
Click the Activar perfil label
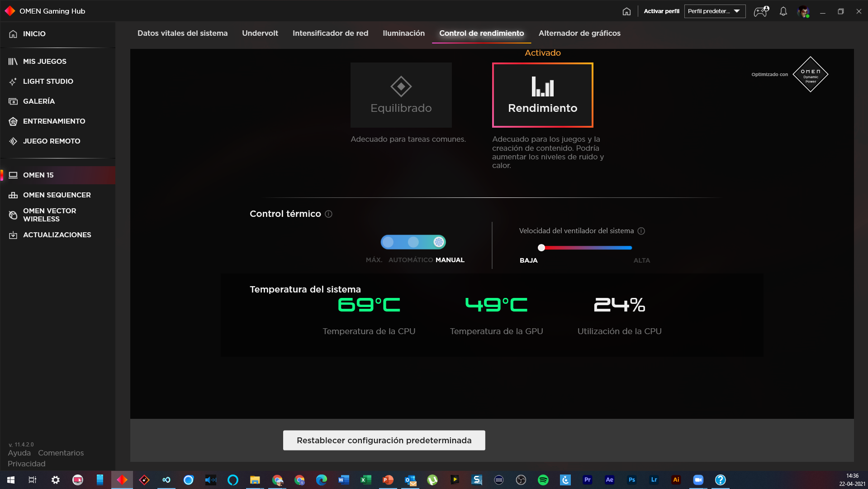pos(661,11)
